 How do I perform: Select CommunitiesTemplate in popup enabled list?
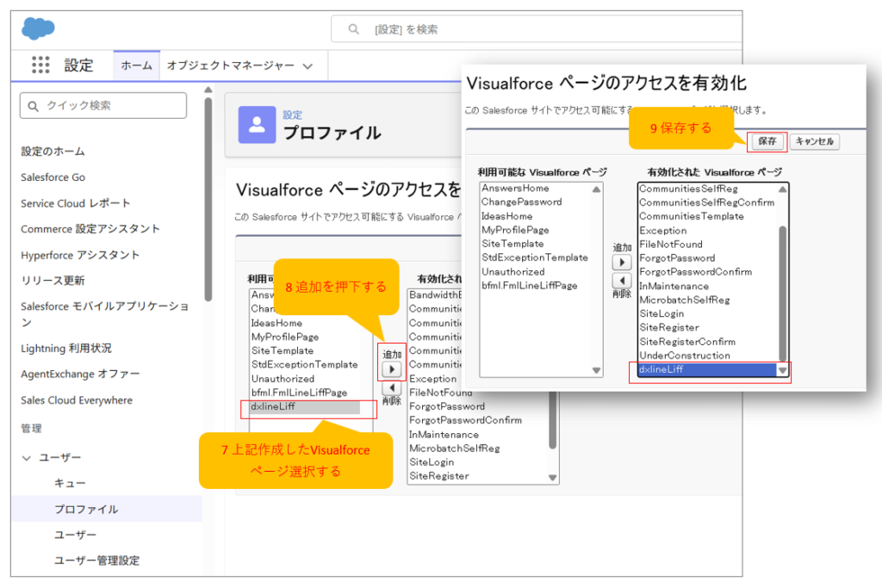click(692, 216)
